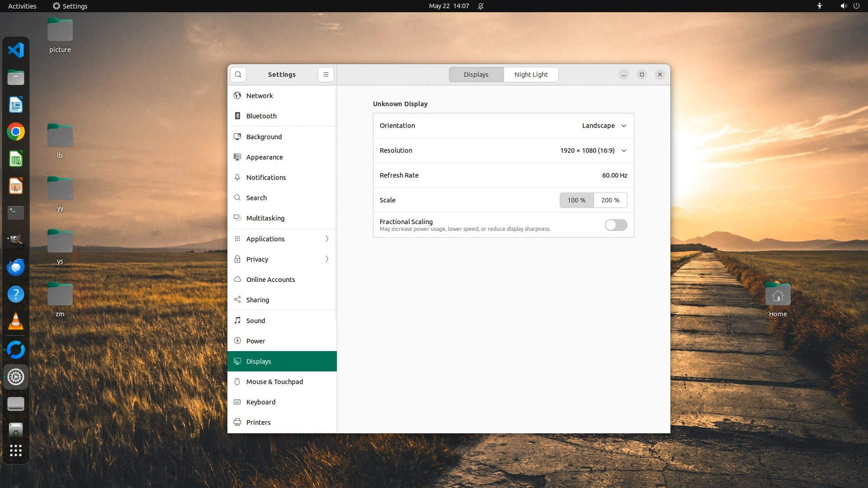Open the Resolution 1920 × 1080 dropdown

click(x=593, y=150)
